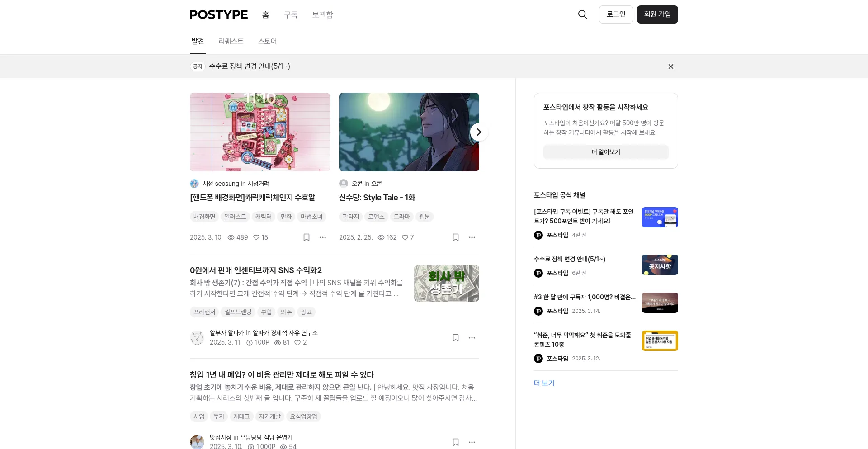The image size is (868, 449).
Task: Select the 배경화면 tag
Action: click(x=204, y=217)
